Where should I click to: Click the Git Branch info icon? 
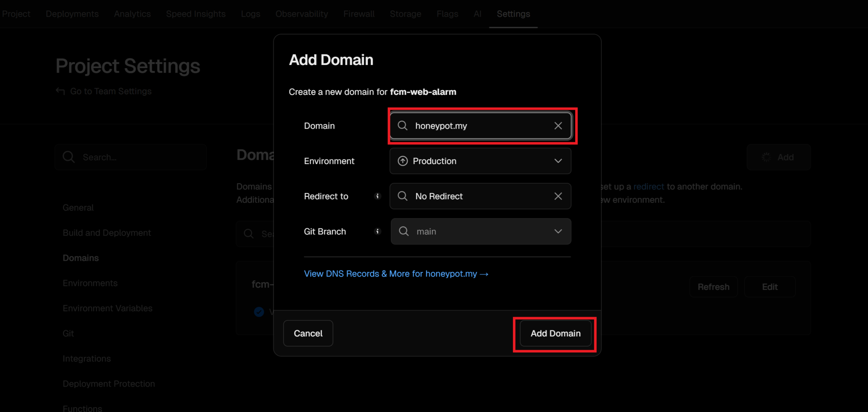tap(377, 231)
